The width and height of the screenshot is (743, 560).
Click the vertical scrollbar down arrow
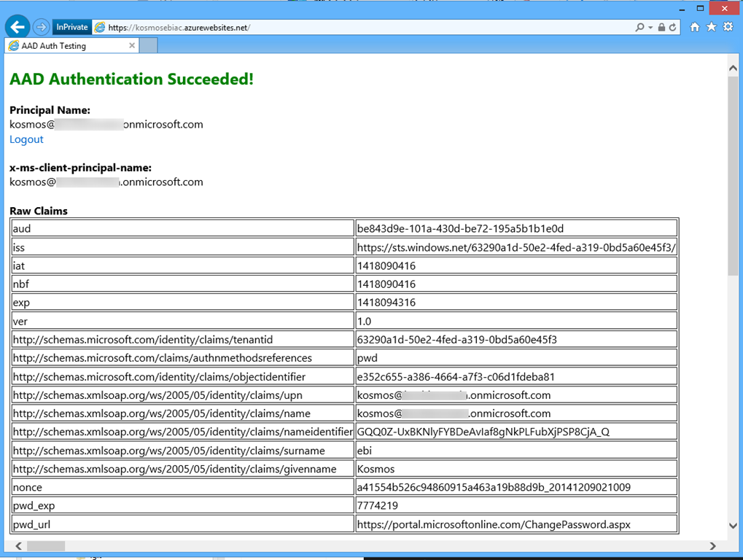[733, 525]
